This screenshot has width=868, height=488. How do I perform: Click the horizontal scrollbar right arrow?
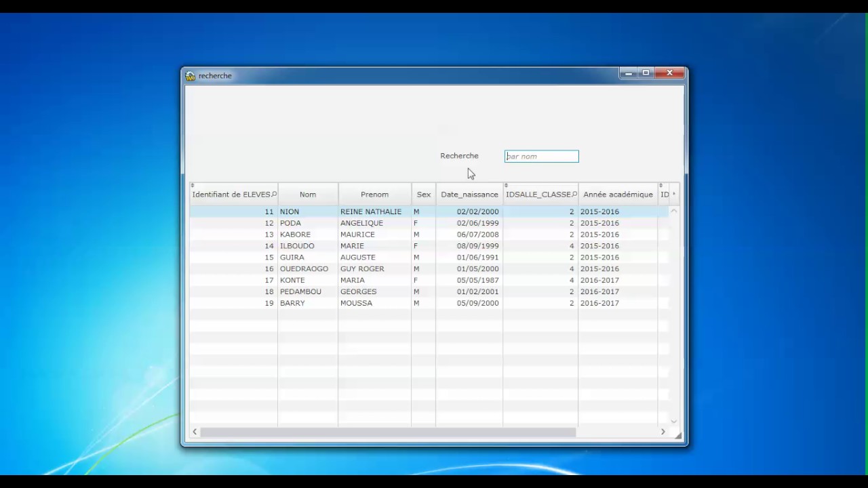point(663,432)
